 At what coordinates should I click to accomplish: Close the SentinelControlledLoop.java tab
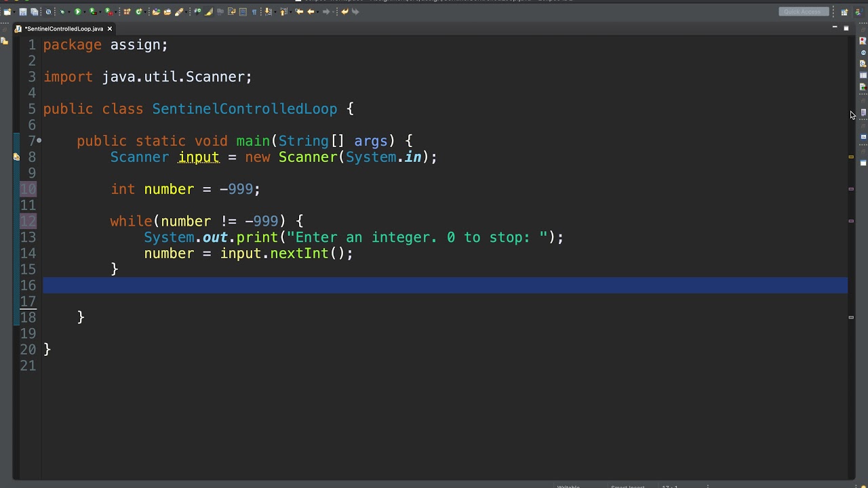pyautogui.click(x=109, y=28)
